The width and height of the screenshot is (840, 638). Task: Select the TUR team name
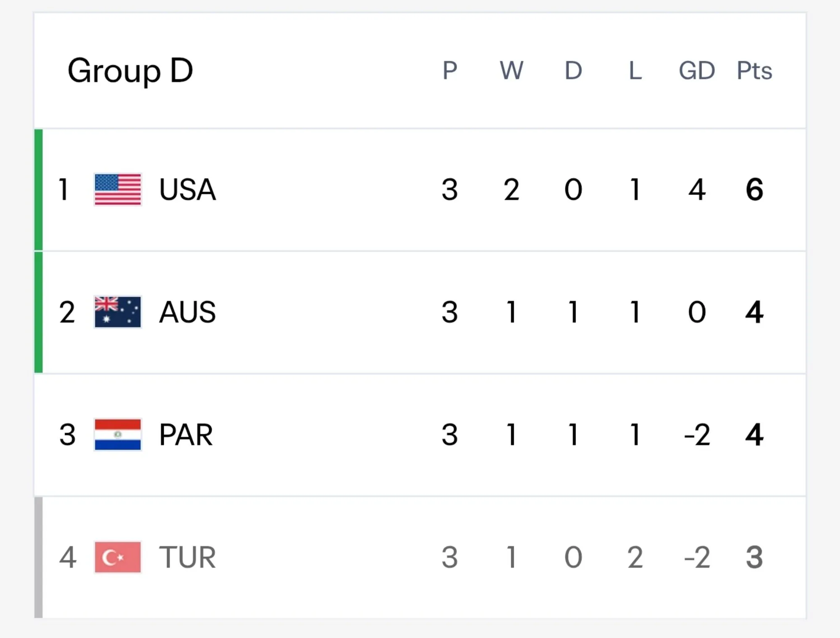pyautogui.click(x=187, y=558)
